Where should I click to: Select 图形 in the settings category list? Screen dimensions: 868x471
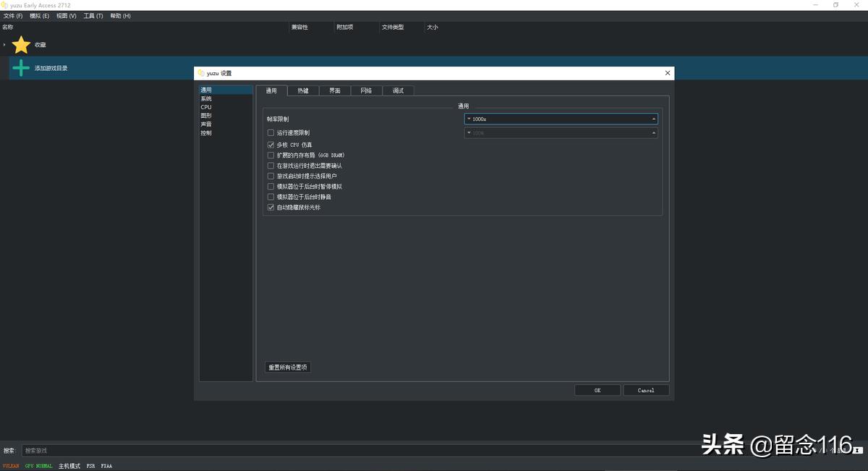206,116
